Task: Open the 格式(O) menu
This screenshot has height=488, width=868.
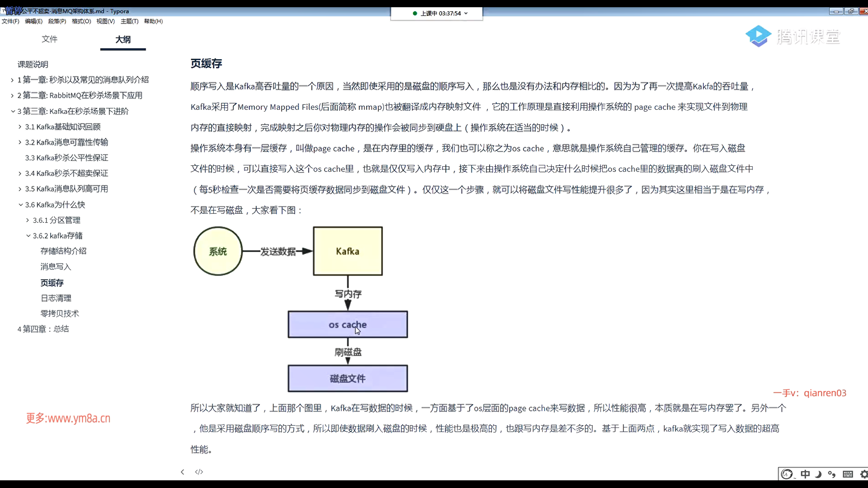Action: (81, 21)
